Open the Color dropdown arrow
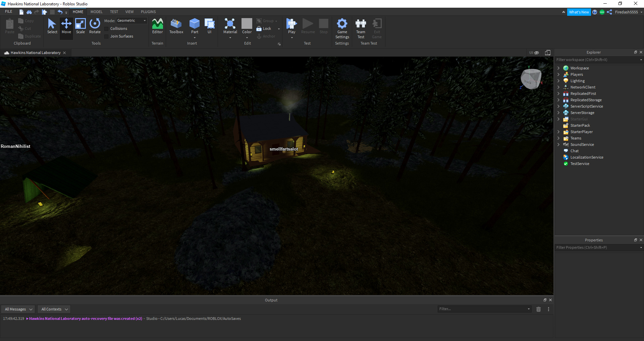The width and height of the screenshot is (644, 341). coord(247,38)
